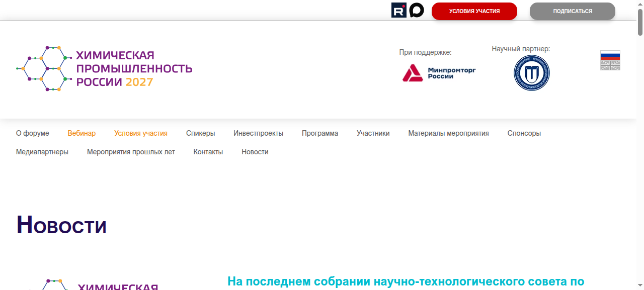Screen dimensions: 644x290
Task: Select the Спонсоры menu item
Action: click(524, 133)
